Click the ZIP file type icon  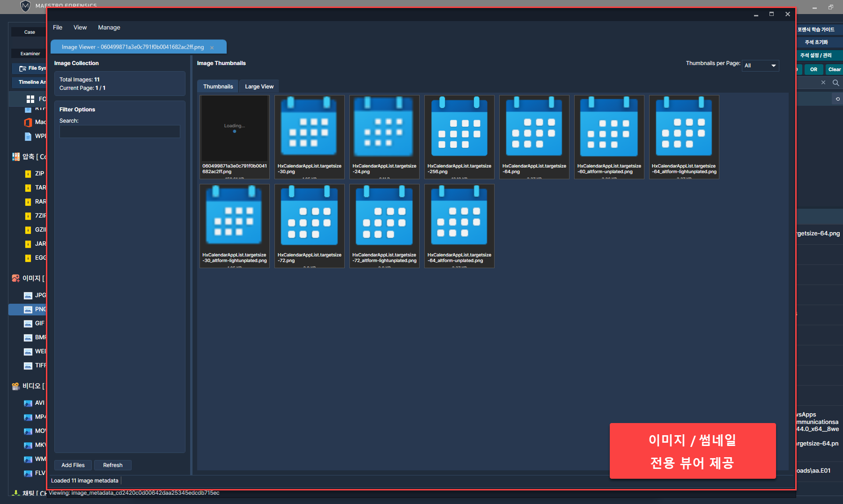pyautogui.click(x=28, y=174)
